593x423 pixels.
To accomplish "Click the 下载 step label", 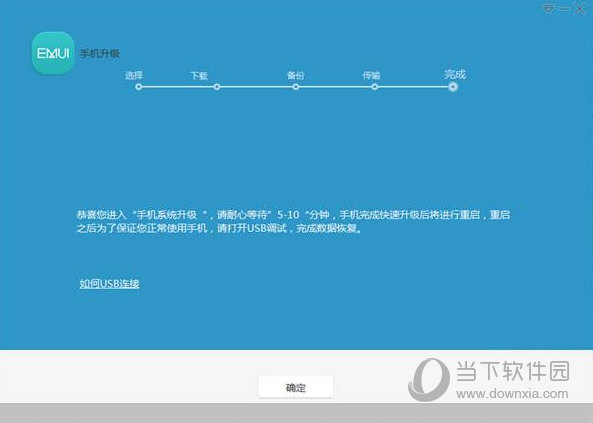I will click(199, 76).
